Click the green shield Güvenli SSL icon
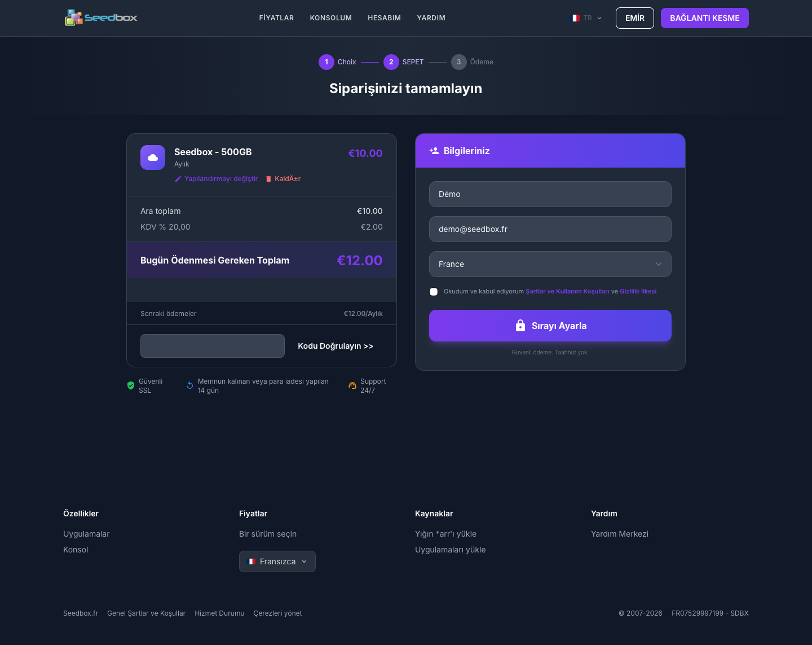Viewport: 812px width, 645px height. [131, 386]
